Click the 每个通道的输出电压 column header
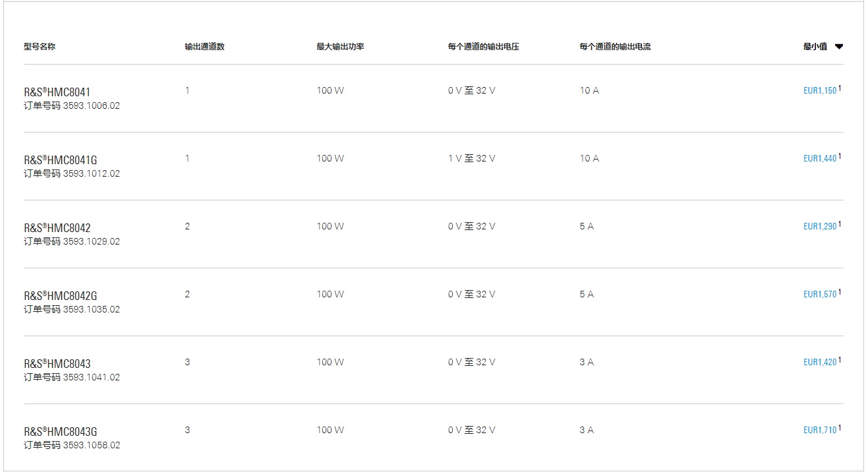Viewport: 868px width, 476px height. [x=483, y=47]
